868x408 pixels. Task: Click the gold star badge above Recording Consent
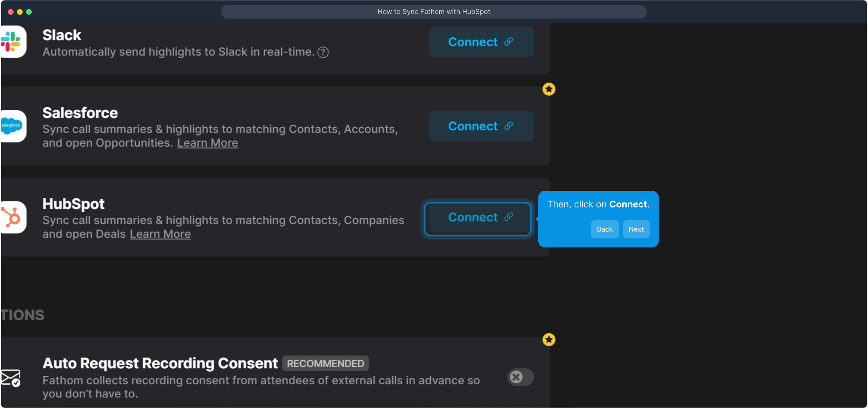tap(549, 340)
